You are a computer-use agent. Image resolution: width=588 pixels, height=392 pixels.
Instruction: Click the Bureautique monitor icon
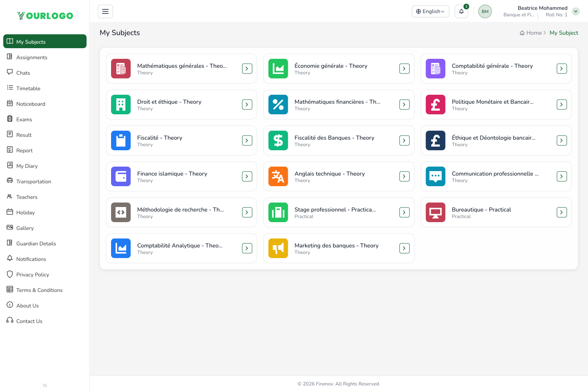(x=436, y=212)
